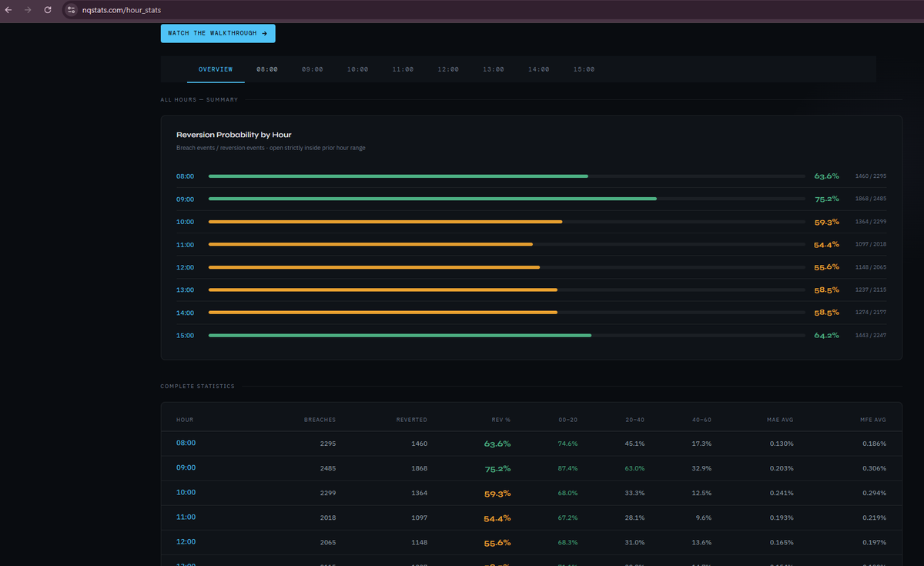Click the green 08:00 progress bar
924x566 pixels.
398,176
